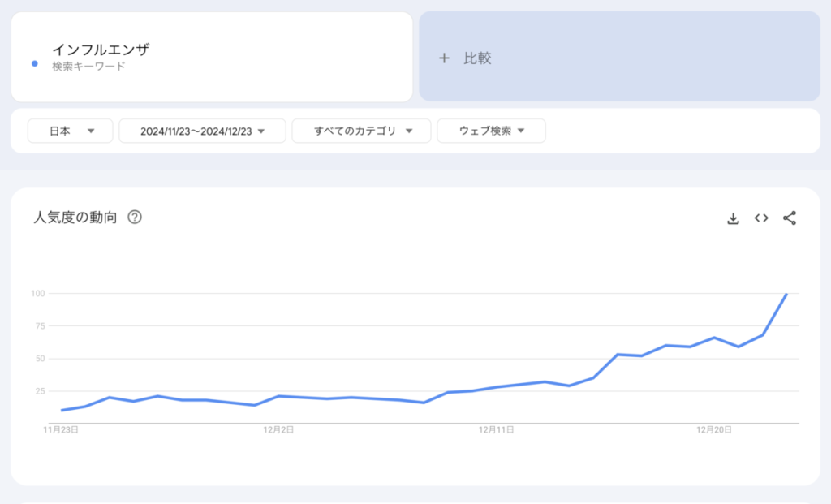
Task: Click the 50 value on the y-axis
Action: [38, 359]
